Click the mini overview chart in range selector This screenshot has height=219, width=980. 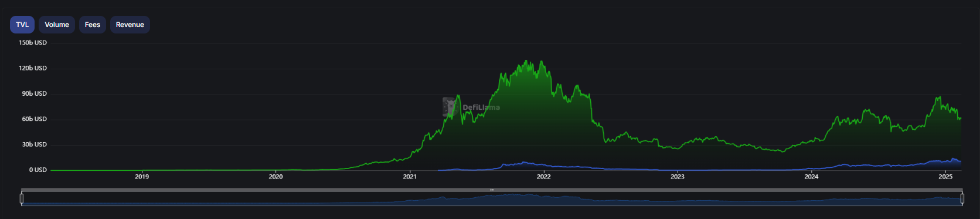pyautogui.click(x=492, y=199)
